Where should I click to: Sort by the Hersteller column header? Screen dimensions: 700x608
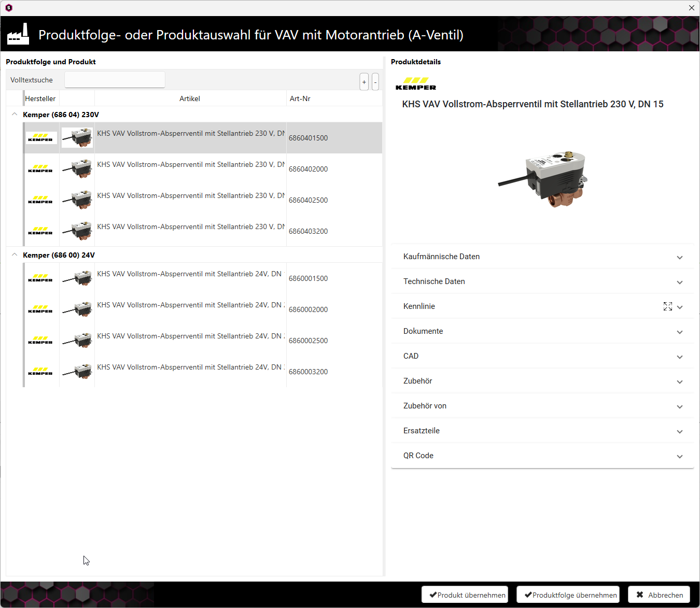pyautogui.click(x=40, y=98)
